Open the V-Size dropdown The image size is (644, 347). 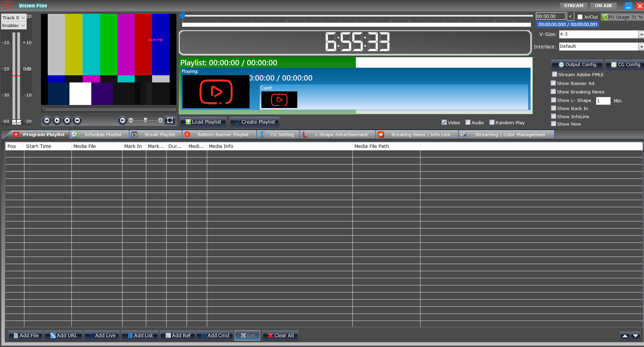click(641, 34)
